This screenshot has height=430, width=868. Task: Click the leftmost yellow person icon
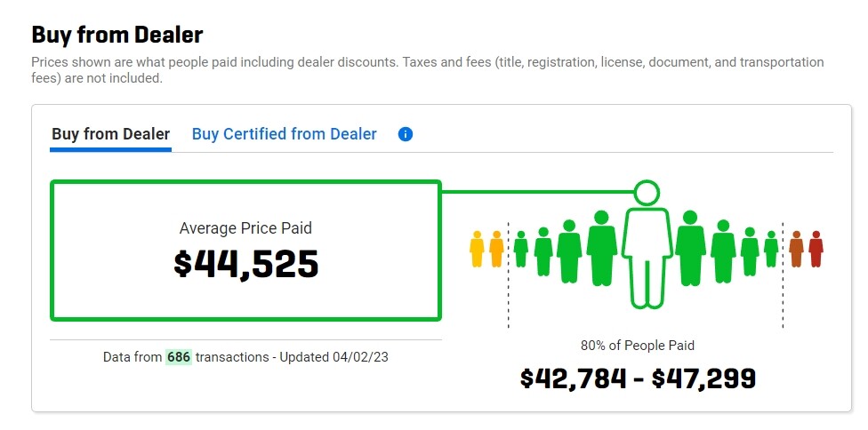click(x=477, y=249)
